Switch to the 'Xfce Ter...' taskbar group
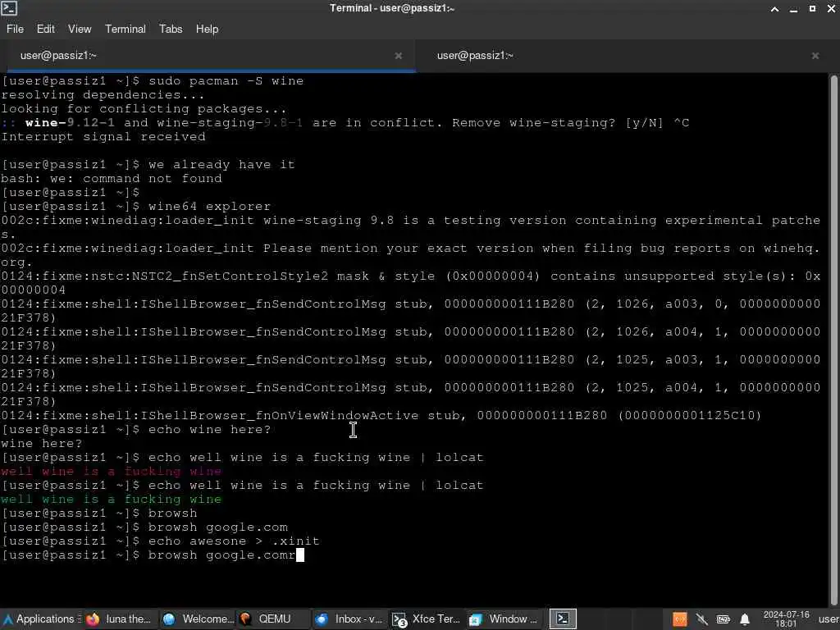This screenshot has height=630, width=840. point(427,619)
